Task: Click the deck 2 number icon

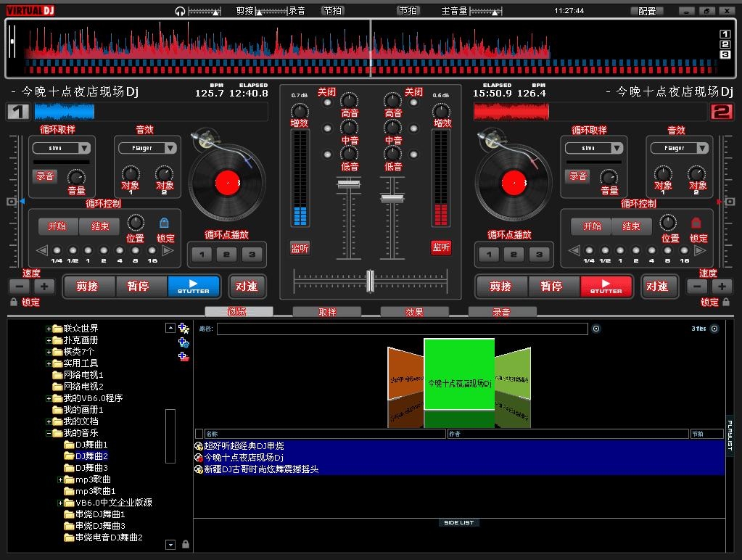Action: click(x=722, y=112)
